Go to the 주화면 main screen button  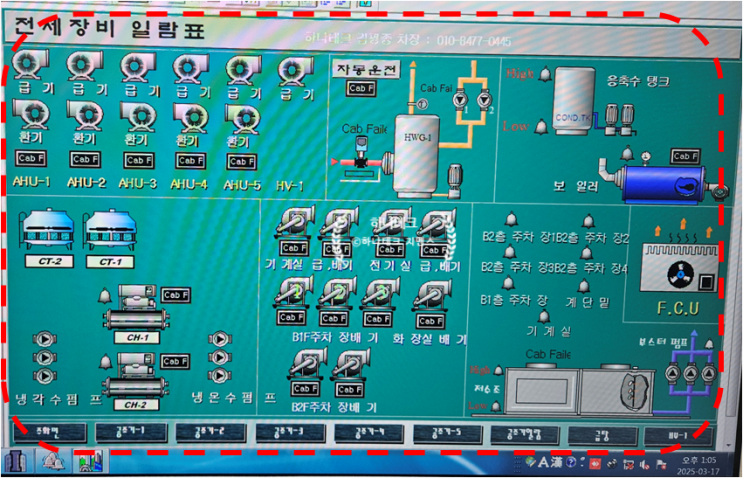(50, 432)
